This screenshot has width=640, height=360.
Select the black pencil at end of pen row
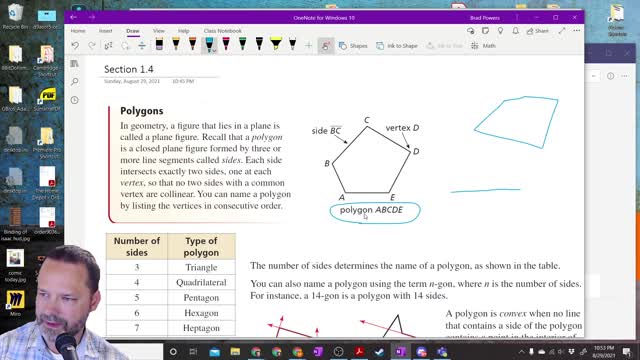(x=293, y=44)
